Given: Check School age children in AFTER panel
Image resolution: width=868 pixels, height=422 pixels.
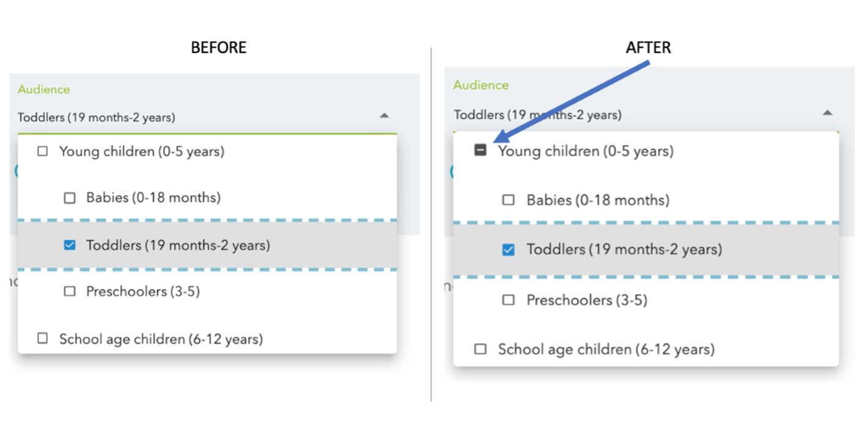Looking at the screenshot, I should (480, 349).
